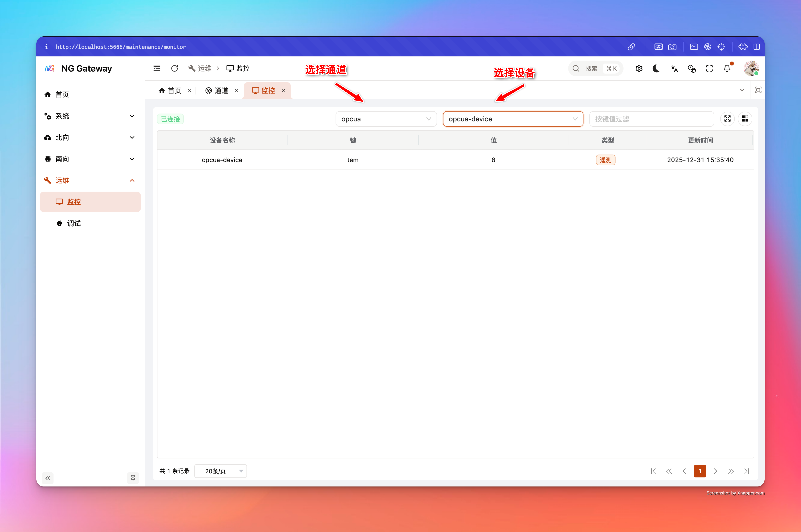Open the notifications bell
This screenshot has height=532, width=801.
click(x=727, y=68)
